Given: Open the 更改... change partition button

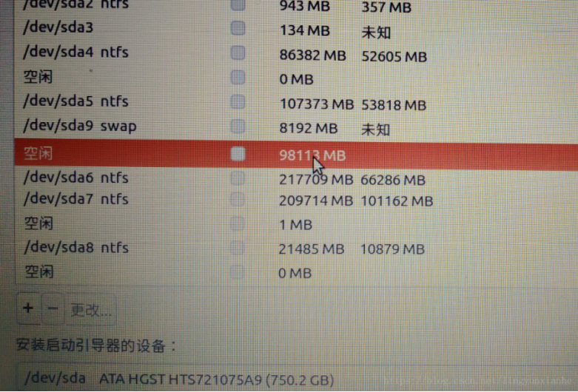Looking at the screenshot, I should pos(91,310).
